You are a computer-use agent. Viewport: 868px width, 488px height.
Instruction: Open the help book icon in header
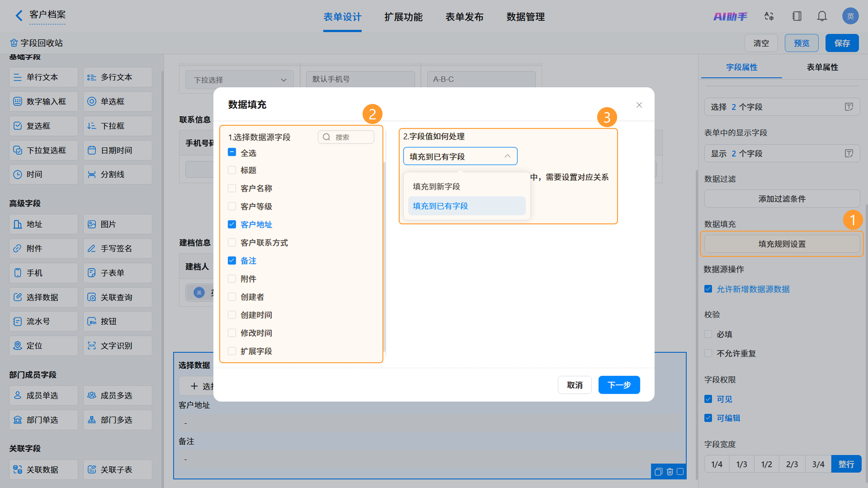797,16
